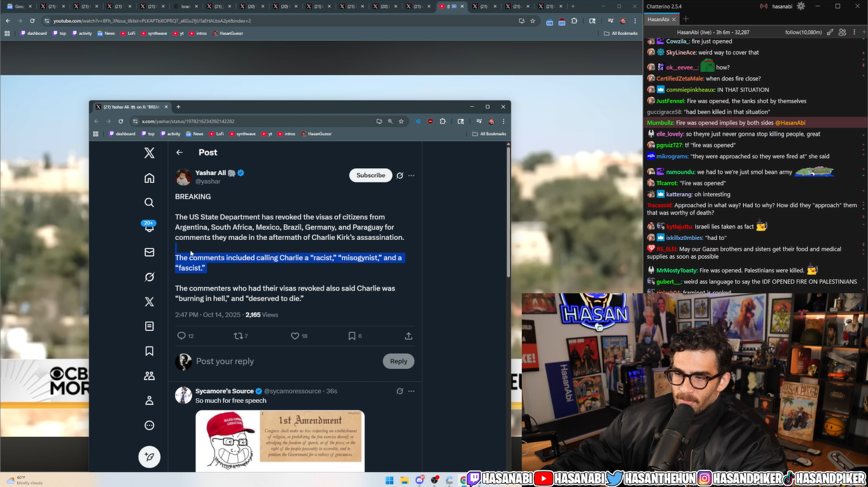The width and height of the screenshot is (868, 487).
Task: Open the Profile icon in X sidebar
Action: (150, 400)
